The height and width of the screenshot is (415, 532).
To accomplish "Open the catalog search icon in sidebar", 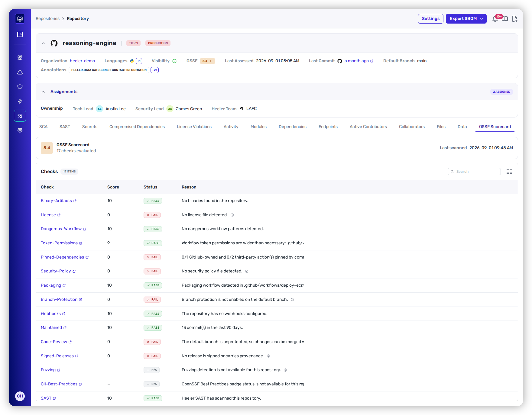I will 20,116.
